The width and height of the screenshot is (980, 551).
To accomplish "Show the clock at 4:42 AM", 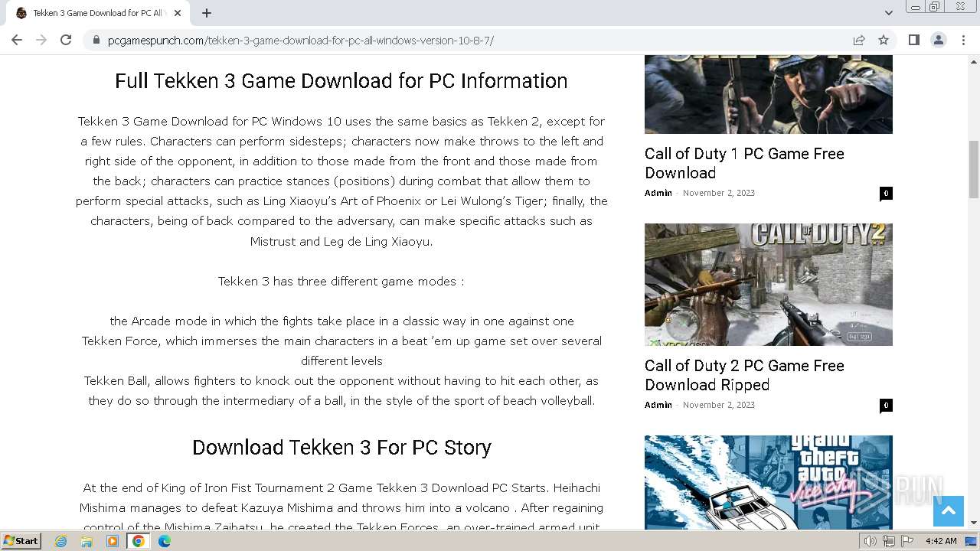I will (x=941, y=541).
